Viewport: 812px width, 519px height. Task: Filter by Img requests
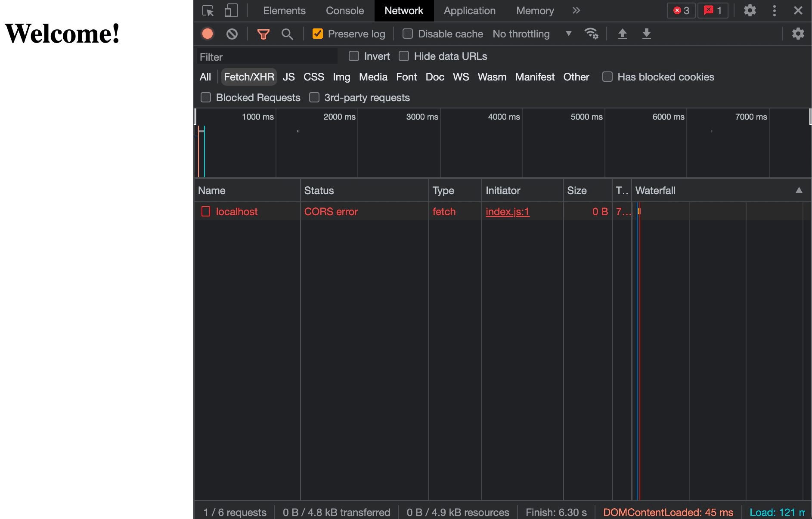[341, 77]
